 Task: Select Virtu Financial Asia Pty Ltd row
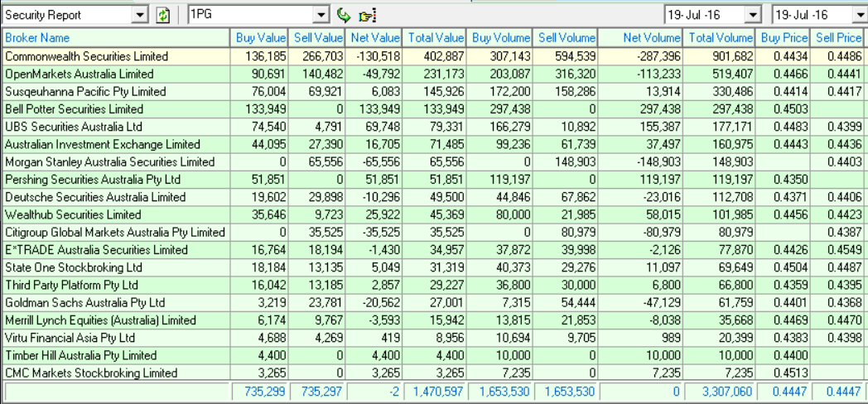[x=434, y=338]
